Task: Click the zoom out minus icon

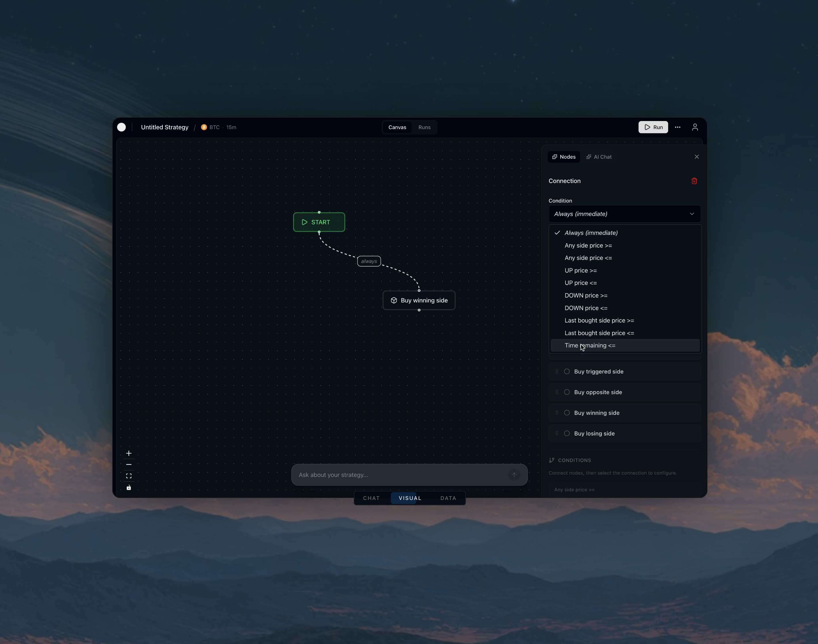Action: click(129, 465)
